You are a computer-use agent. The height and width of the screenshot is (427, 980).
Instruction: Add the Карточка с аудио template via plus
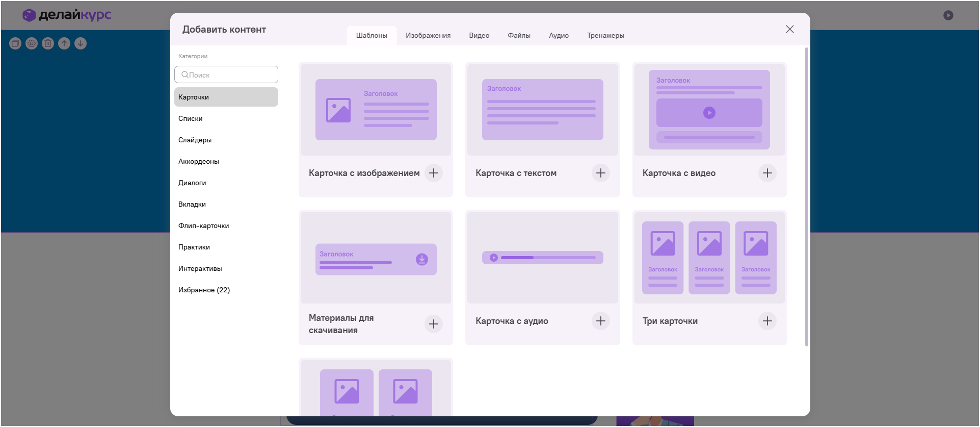(601, 321)
